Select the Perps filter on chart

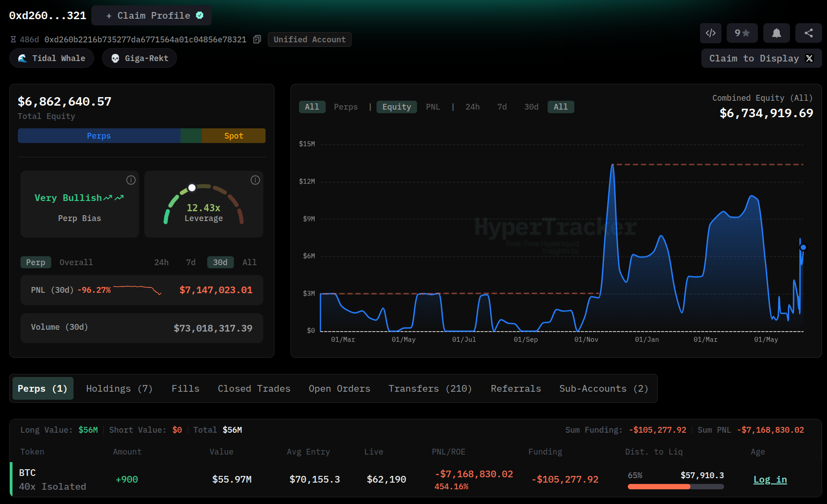(346, 107)
